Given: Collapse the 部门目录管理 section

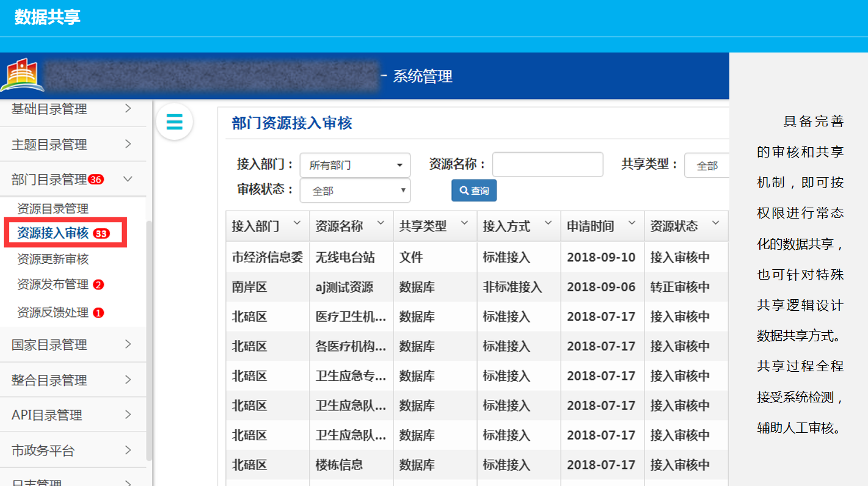Looking at the screenshot, I should click(x=128, y=180).
